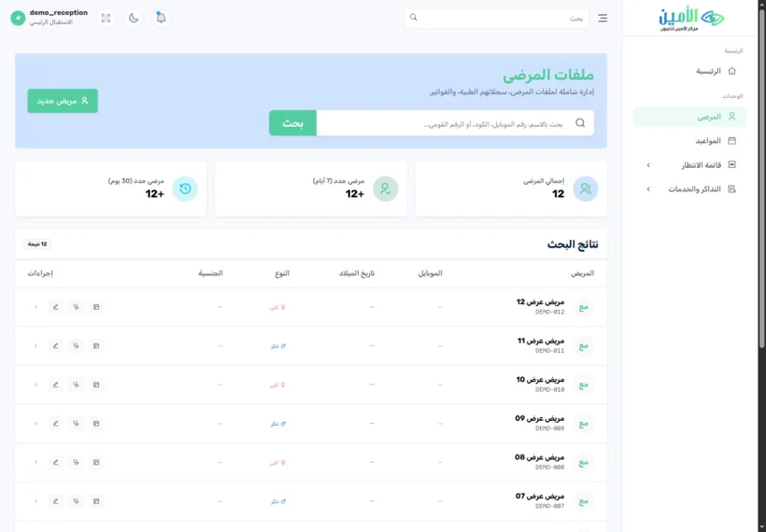Edit patient DEMO-008 with pencil icon

(x=56, y=462)
